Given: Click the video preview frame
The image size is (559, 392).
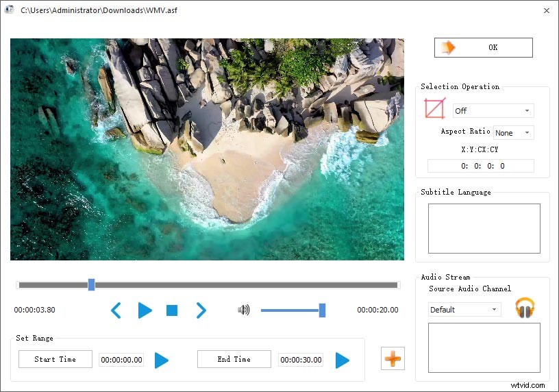Looking at the screenshot, I should point(207,149).
